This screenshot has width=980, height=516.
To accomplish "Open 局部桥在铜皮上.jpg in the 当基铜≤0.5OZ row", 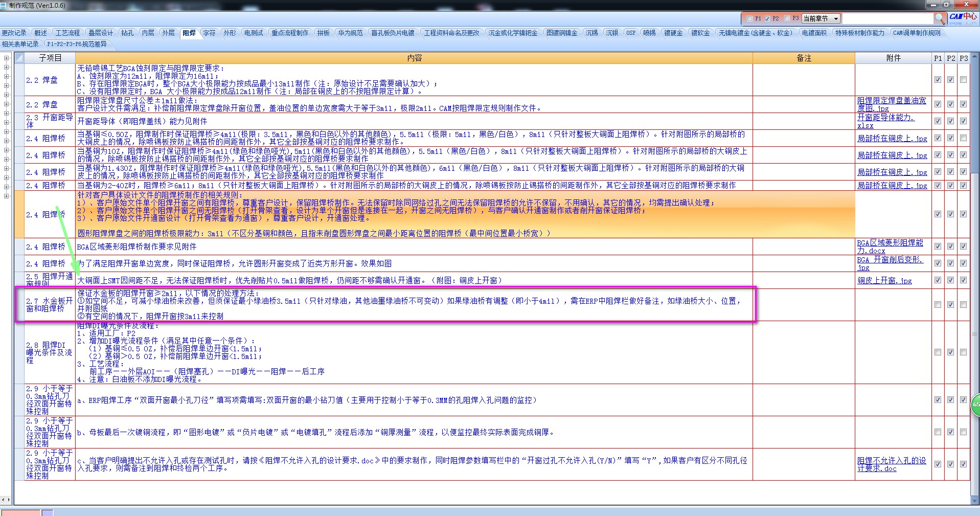I will (x=892, y=138).
